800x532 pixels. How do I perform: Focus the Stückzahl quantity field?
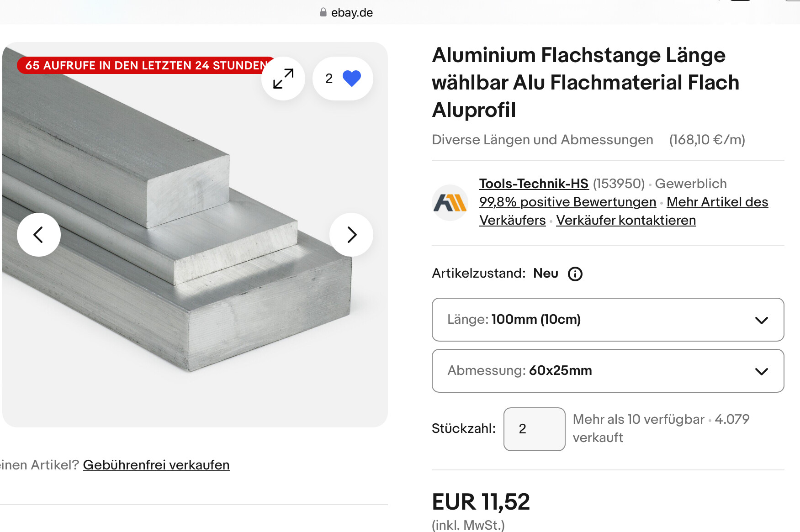click(534, 429)
